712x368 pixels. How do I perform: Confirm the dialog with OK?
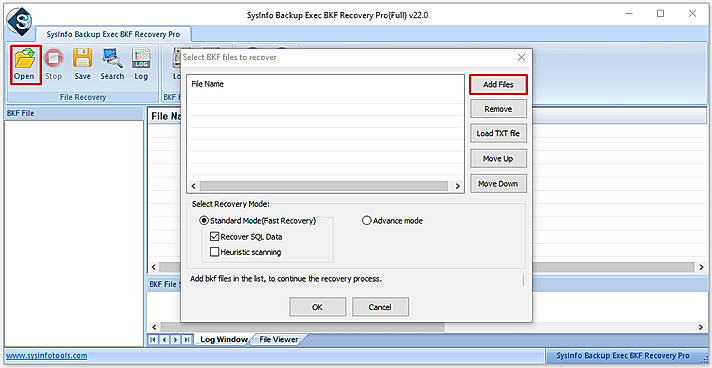317,307
